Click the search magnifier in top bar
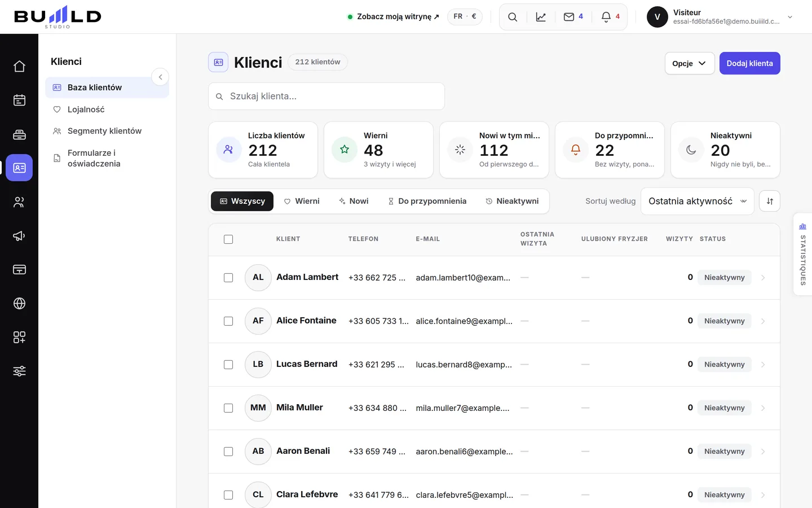Image resolution: width=812 pixels, height=508 pixels. tap(513, 17)
